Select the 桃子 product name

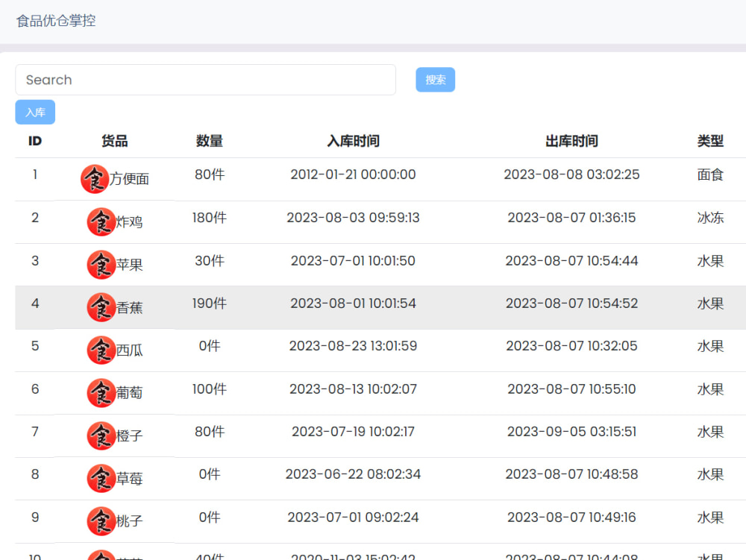tap(129, 521)
